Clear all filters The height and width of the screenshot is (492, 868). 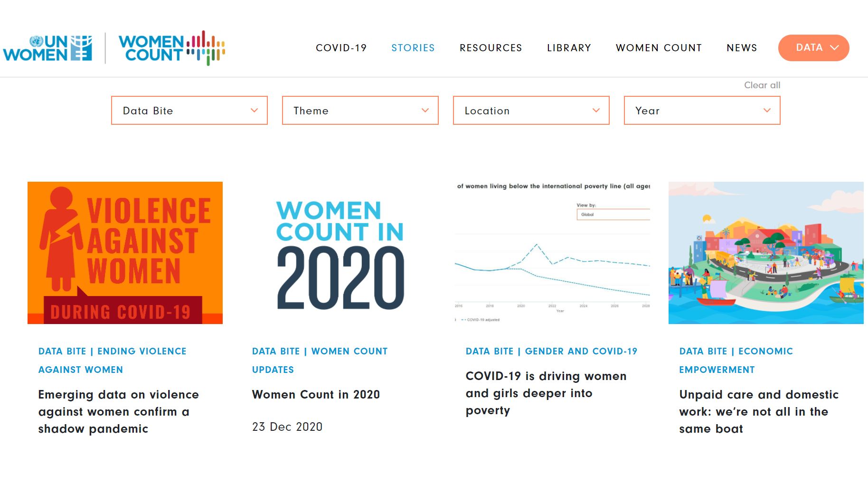[x=762, y=85]
